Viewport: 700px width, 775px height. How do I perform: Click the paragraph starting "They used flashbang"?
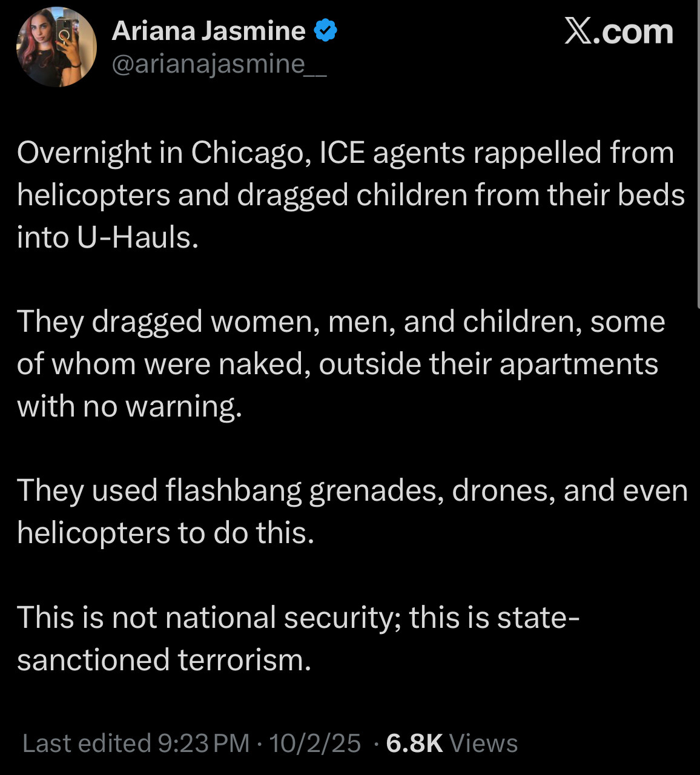[x=351, y=512]
